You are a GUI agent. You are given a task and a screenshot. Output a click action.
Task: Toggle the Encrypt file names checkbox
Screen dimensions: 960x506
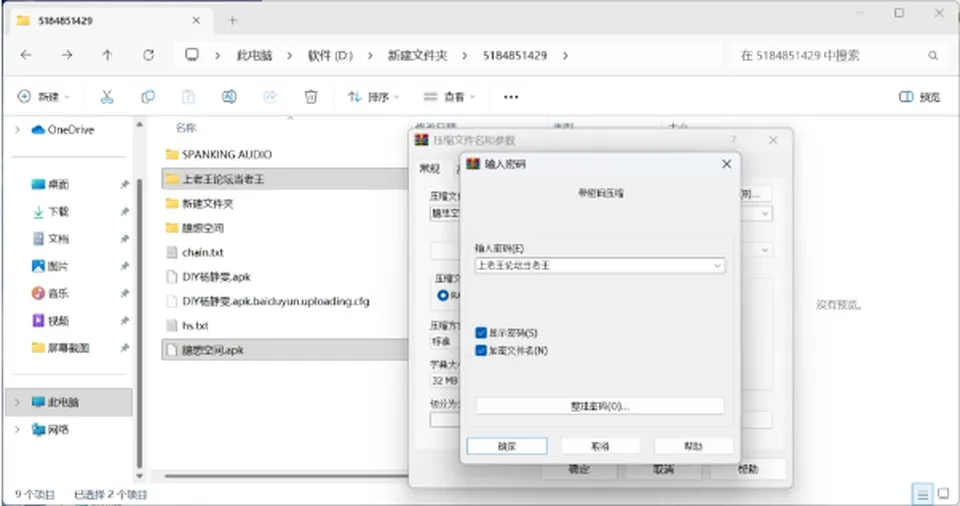(481, 350)
